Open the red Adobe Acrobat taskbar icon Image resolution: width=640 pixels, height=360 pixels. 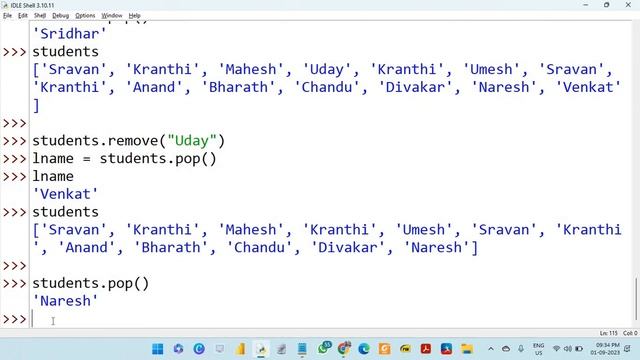tap(426, 349)
